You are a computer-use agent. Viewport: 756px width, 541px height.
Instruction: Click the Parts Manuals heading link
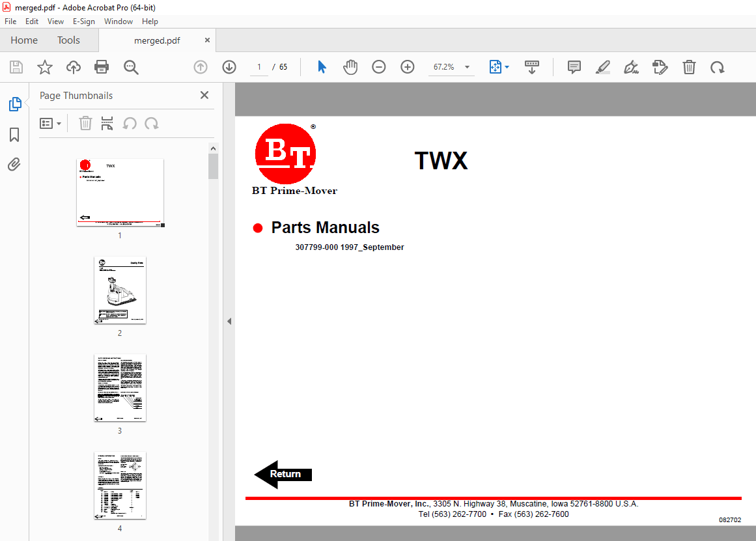(325, 227)
